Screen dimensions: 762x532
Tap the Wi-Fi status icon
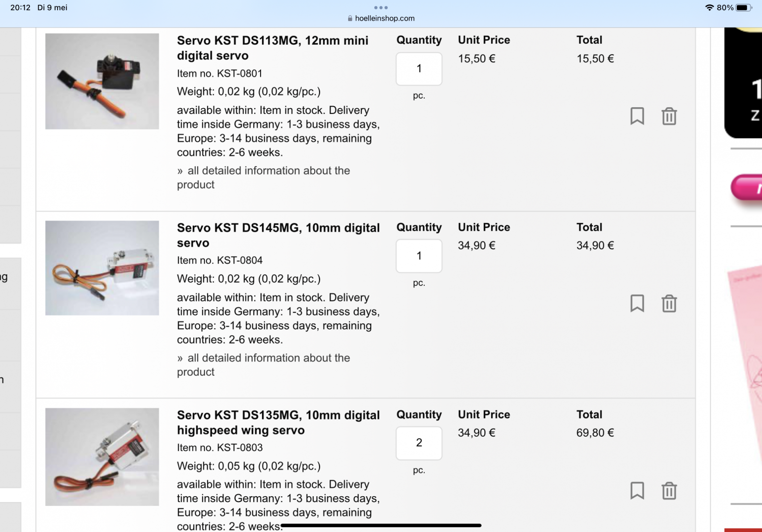pos(710,8)
